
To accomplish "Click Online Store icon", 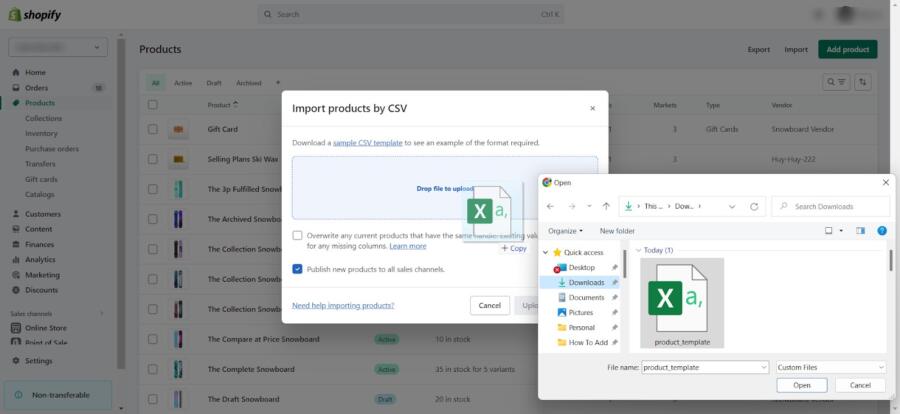I will pyautogui.click(x=15, y=328).
